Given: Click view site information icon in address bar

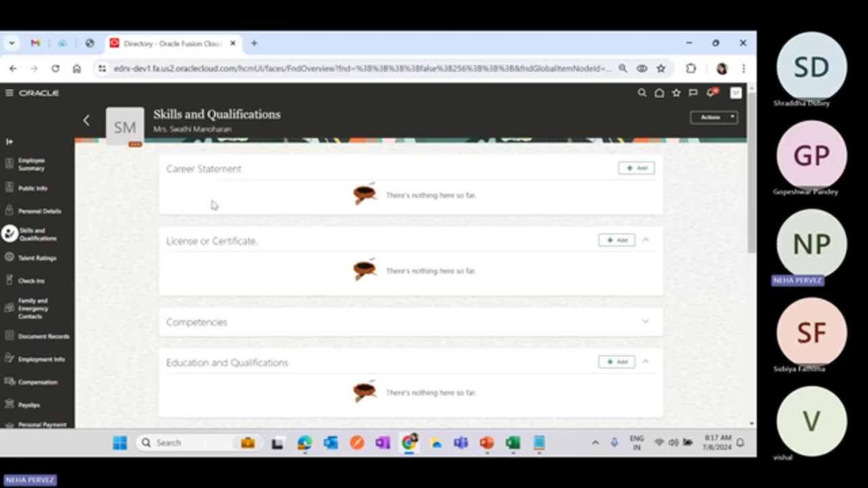Looking at the screenshot, I should [x=102, y=68].
